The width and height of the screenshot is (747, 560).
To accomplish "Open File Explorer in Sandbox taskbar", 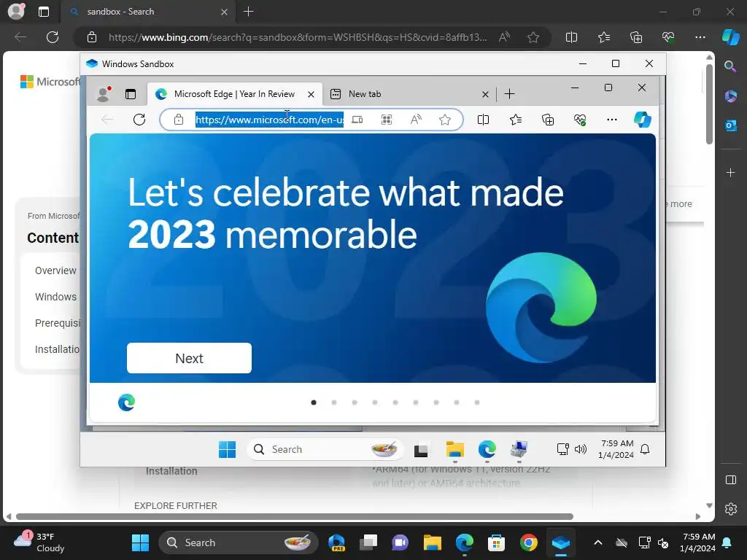I will point(455,449).
